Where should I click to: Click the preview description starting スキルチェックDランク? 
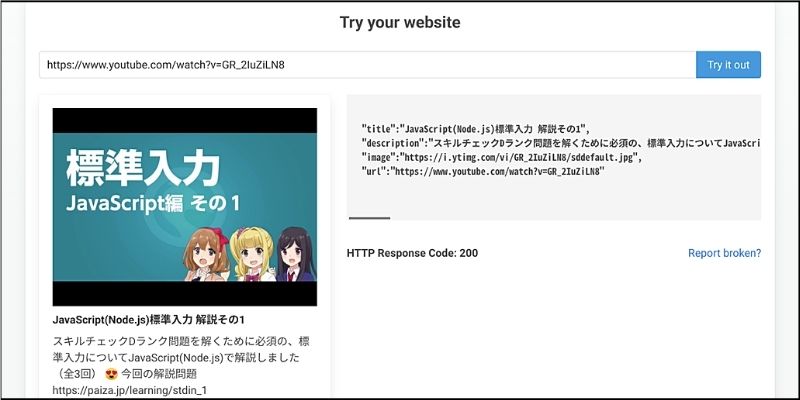pos(181,366)
